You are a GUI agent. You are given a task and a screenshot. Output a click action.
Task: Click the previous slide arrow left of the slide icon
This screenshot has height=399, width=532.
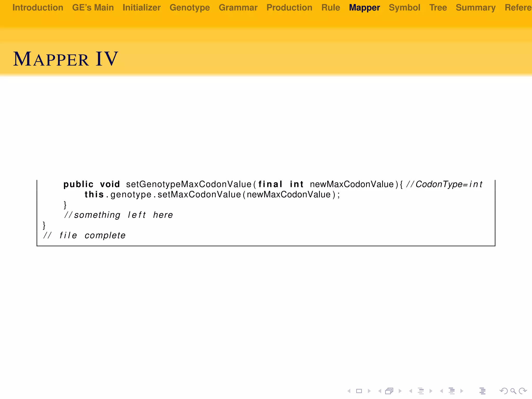[349, 391]
